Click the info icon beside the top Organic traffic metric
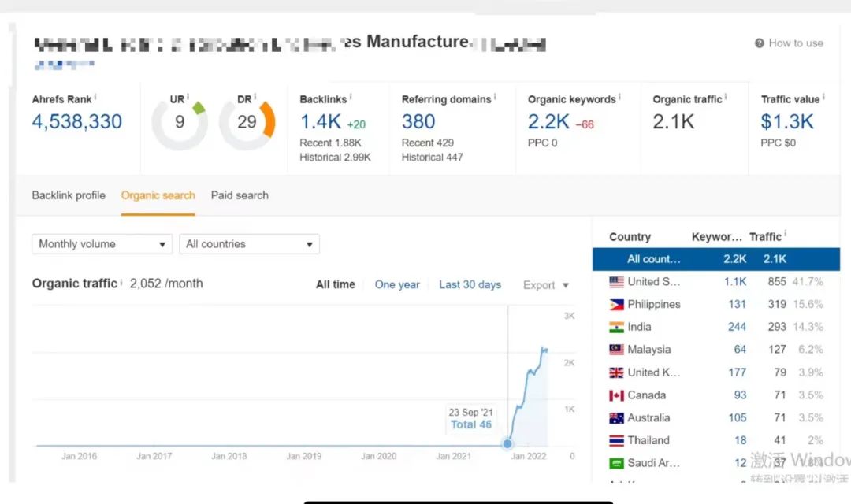Viewport: 851px width, 504px height. click(x=726, y=97)
